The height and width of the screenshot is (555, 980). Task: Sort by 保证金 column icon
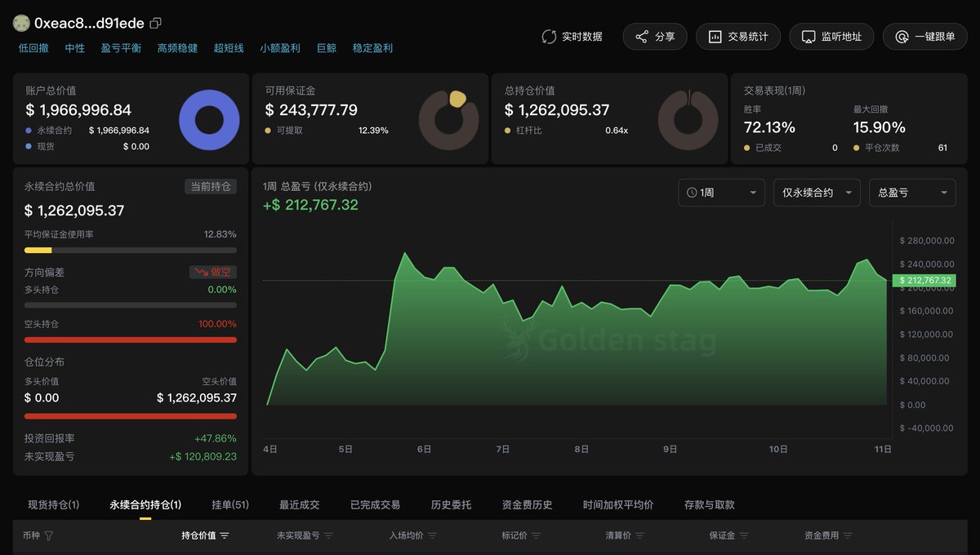[x=743, y=536]
